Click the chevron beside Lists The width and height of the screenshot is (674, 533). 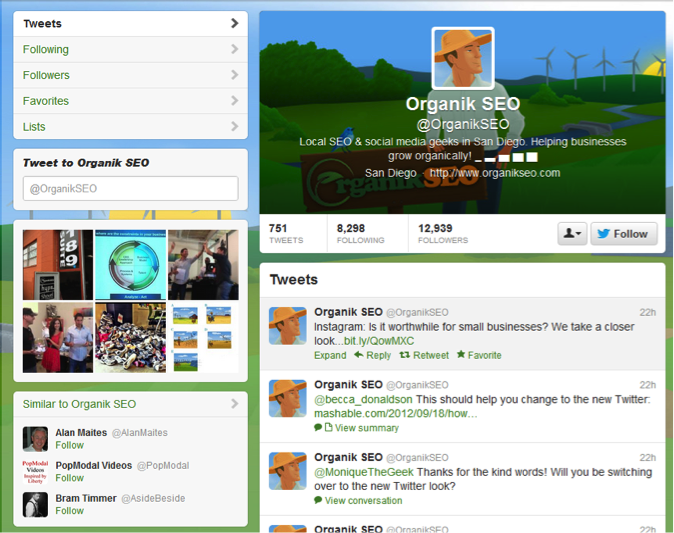point(234,126)
